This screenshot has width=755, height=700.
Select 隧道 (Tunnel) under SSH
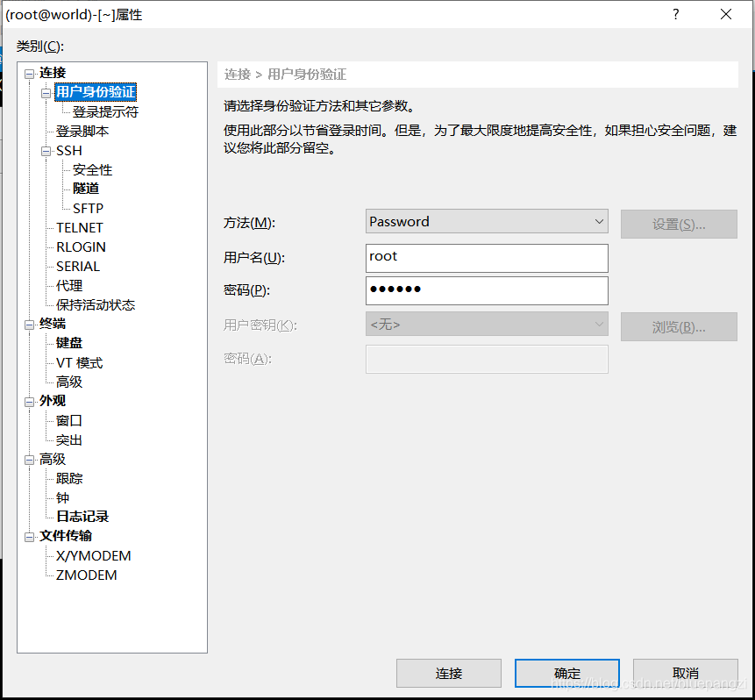coord(85,189)
